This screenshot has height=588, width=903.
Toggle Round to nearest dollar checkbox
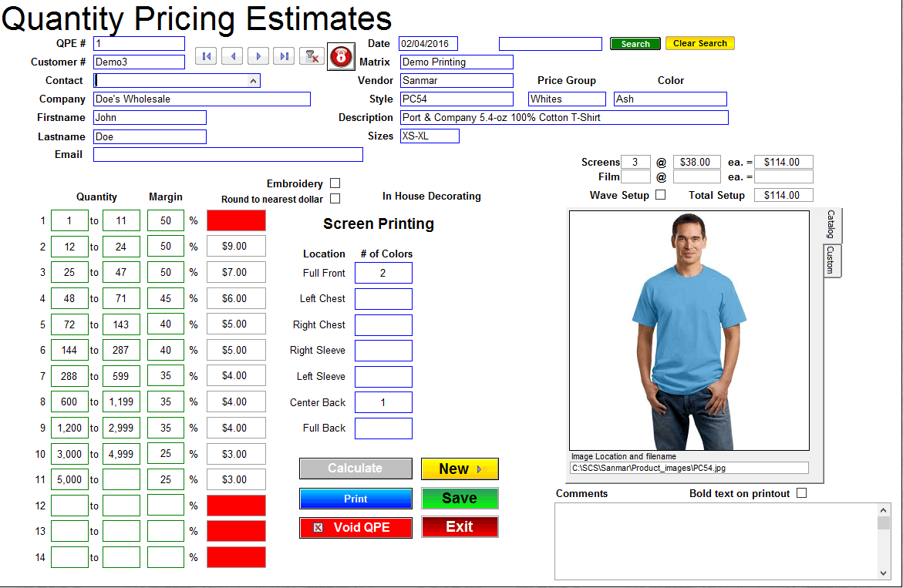click(335, 199)
